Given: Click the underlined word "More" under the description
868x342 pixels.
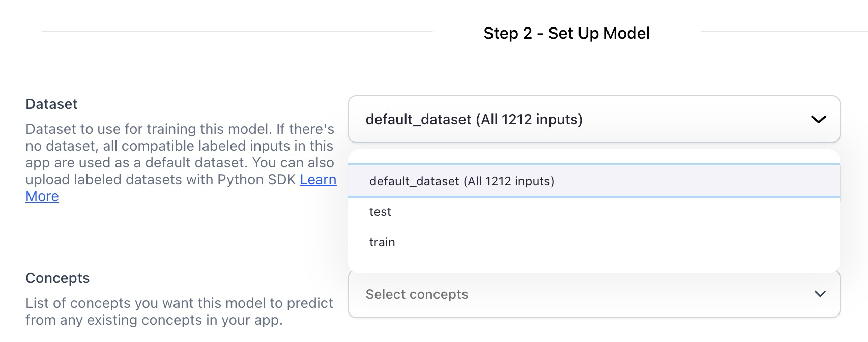Looking at the screenshot, I should click(42, 196).
